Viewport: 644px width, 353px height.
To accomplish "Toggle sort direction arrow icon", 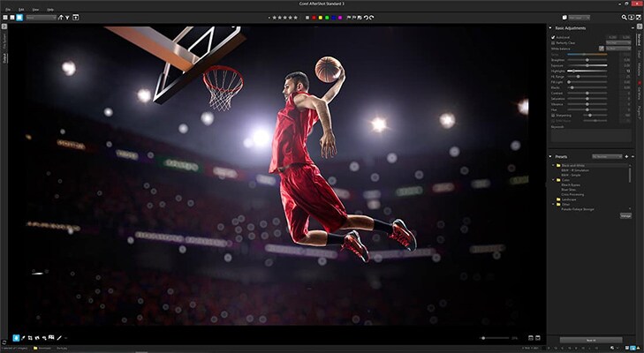I will (61, 18).
